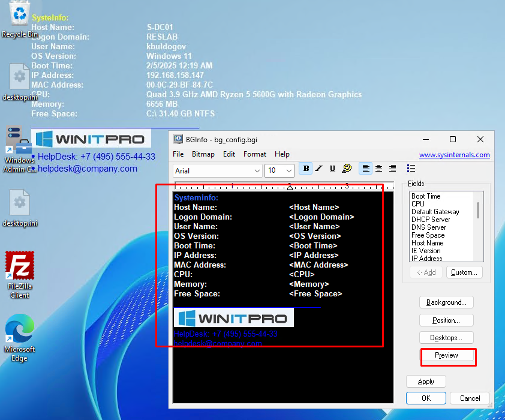Open Recycle Bin desktop icon
The width and height of the screenshot is (505, 420).
pos(19,19)
